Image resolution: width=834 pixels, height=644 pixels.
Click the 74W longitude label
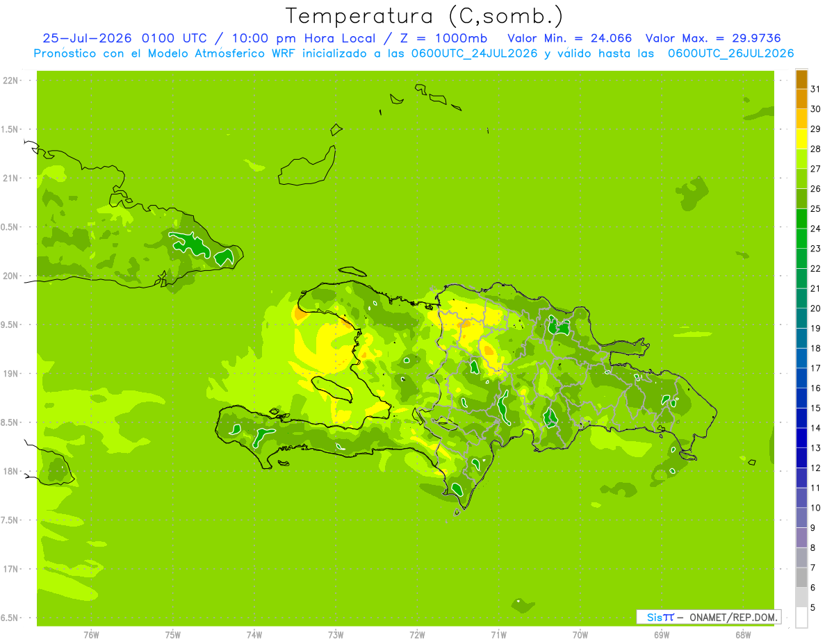click(x=254, y=635)
